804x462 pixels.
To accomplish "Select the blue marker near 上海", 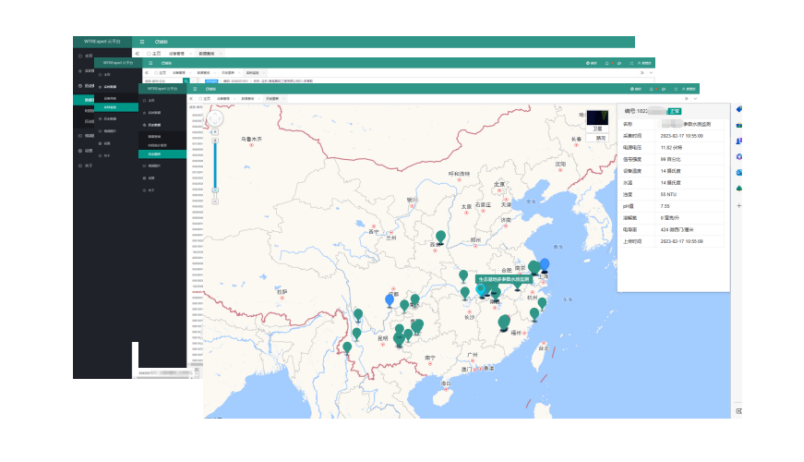I will tap(545, 265).
